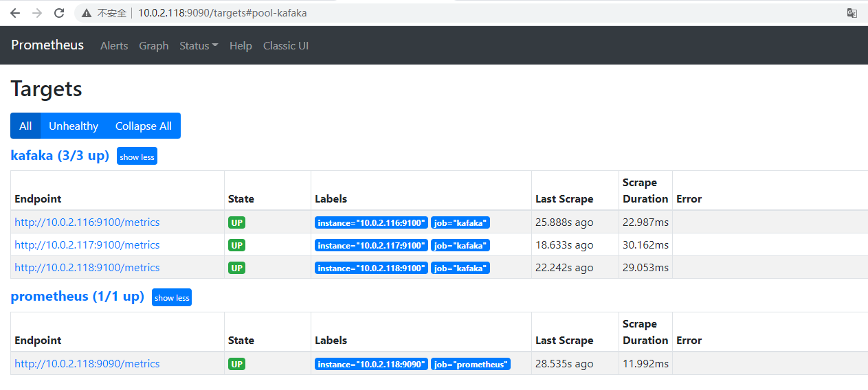Click UP badge for 10.0.2.117:9100
This screenshot has height=390, width=868.
[236, 245]
